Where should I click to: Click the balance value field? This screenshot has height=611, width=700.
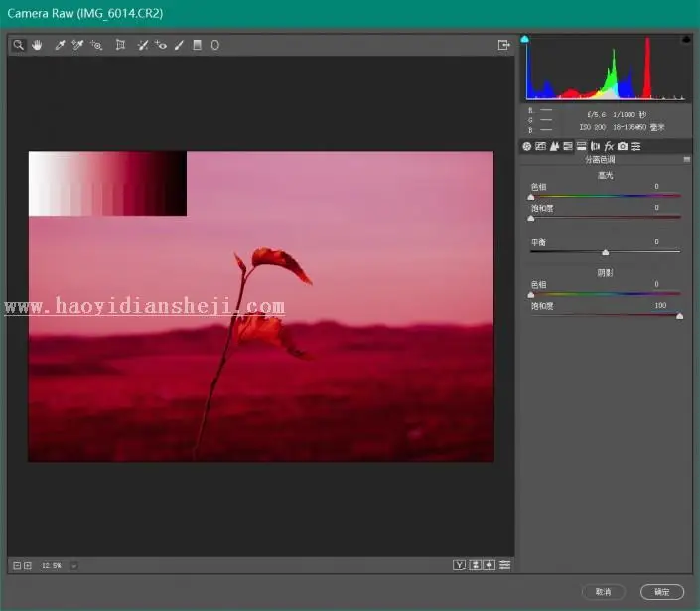click(x=656, y=242)
